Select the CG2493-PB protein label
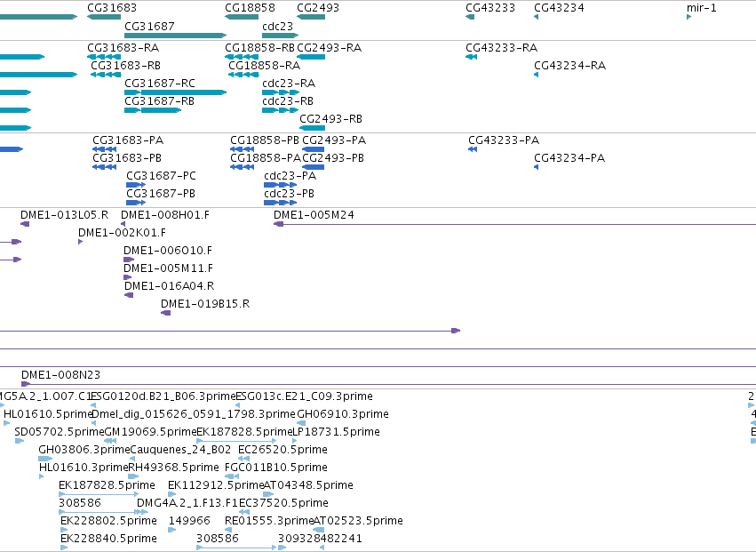The height and width of the screenshot is (552, 756). click(x=333, y=158)
